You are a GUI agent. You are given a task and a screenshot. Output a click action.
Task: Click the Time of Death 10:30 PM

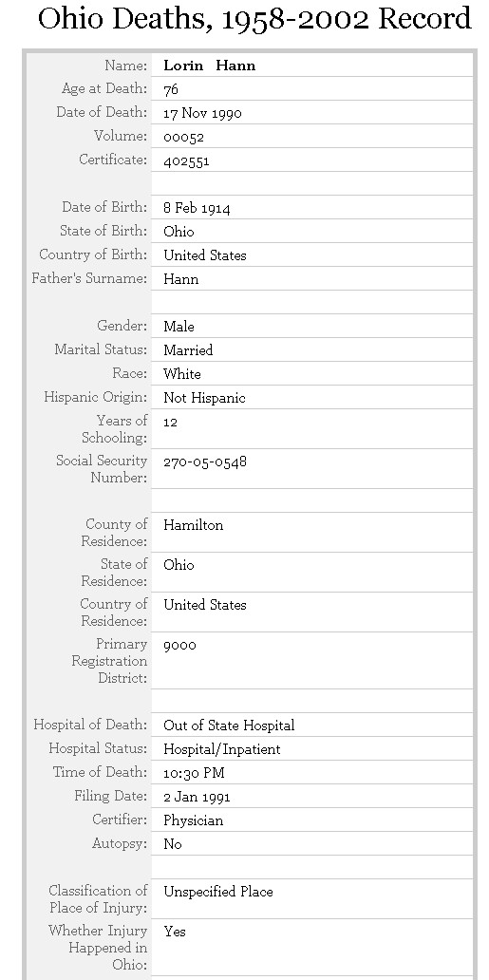(194, 773)
